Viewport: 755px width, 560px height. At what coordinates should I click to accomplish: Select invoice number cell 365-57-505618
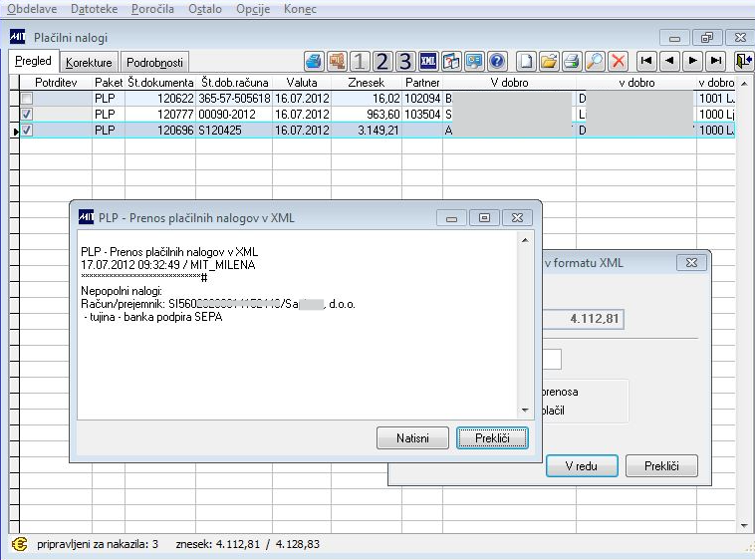pos(234,99)
